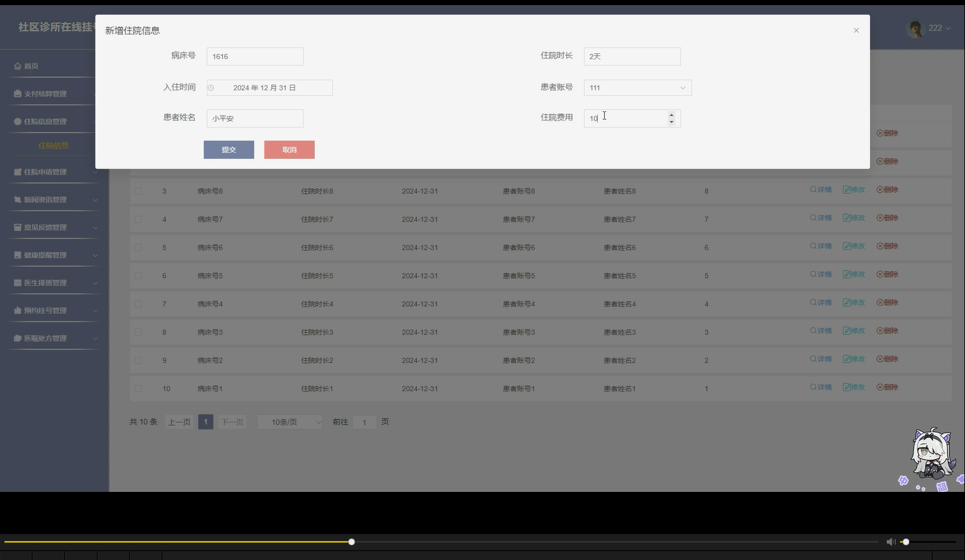Viewport: 965px width, 560px height.
Task: View 详情 for row 病床号8
Action: tap(821, 190)
